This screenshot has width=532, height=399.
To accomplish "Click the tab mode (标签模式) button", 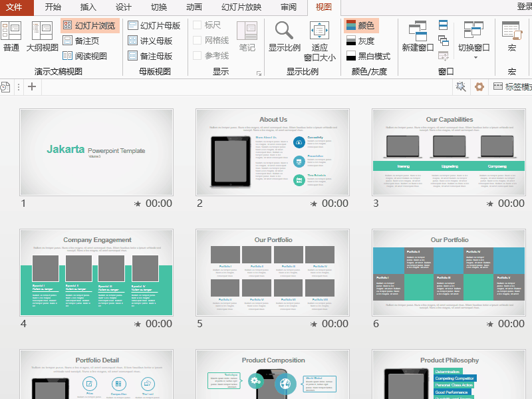I will 512,87.
